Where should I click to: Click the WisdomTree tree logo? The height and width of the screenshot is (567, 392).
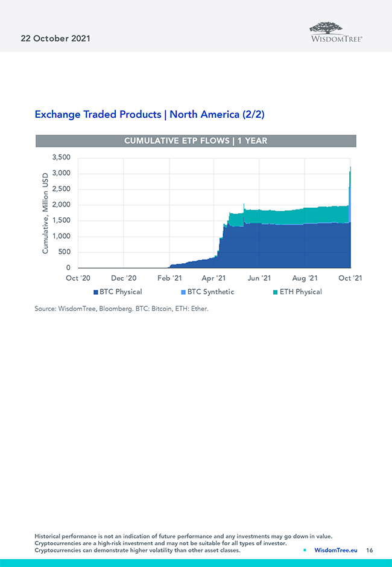336,28
